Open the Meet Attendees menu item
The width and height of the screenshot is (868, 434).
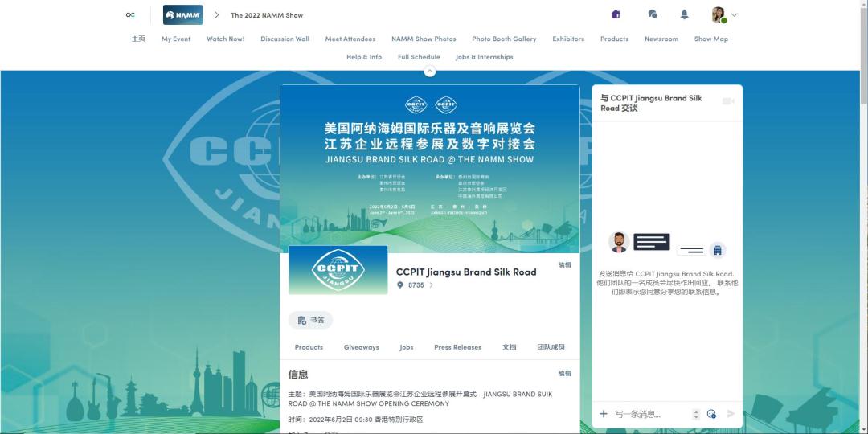click(350, 39)
